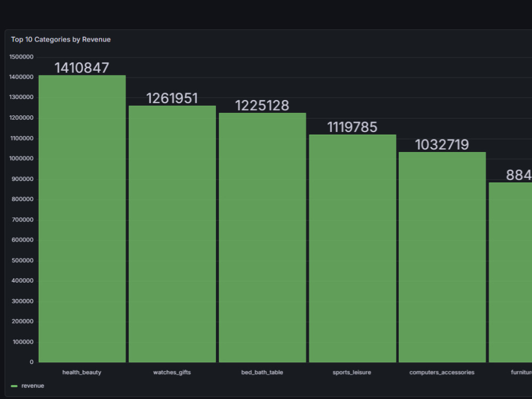Click the value label 1225128
The width and height of the screenshot is (532, 399).
coord(262,105)
